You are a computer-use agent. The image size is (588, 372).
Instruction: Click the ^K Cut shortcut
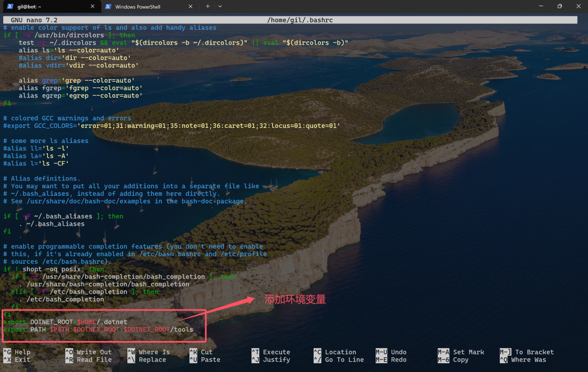click(201, 352)
